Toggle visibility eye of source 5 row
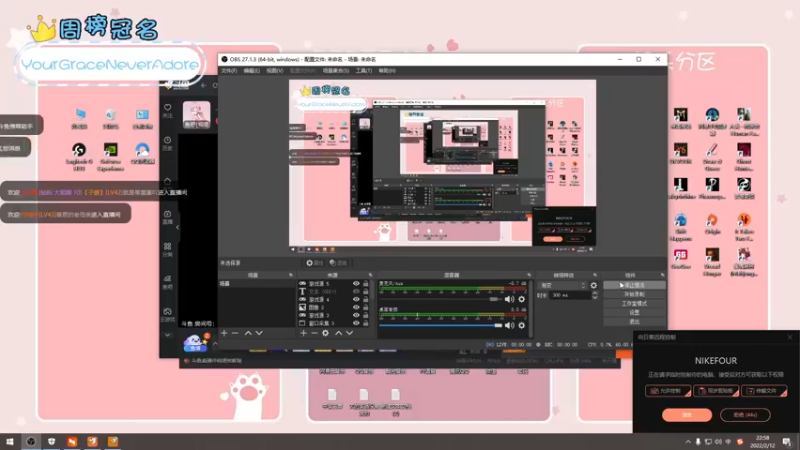The image size is (800, 450). coord(356,284)
